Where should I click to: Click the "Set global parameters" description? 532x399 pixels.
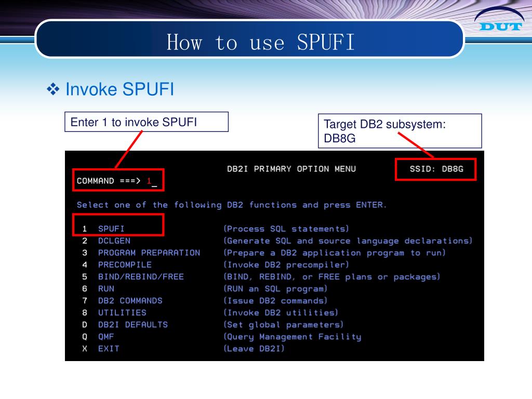coord(283,325)
